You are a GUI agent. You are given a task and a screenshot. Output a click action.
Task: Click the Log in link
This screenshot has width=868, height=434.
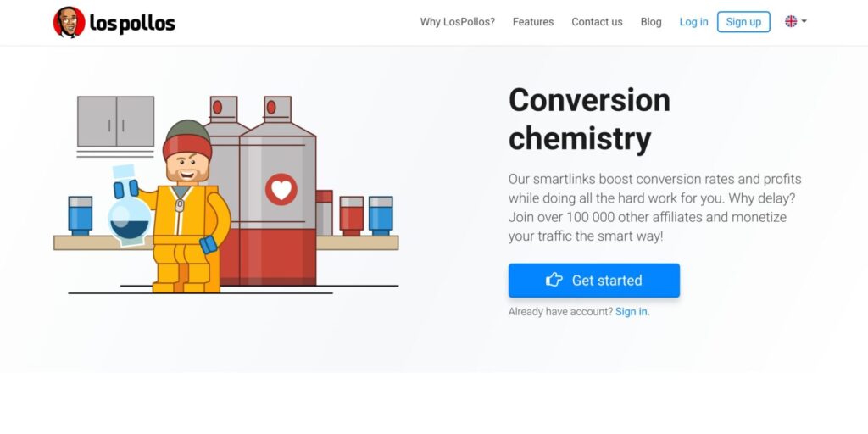(x=693, y=22)
